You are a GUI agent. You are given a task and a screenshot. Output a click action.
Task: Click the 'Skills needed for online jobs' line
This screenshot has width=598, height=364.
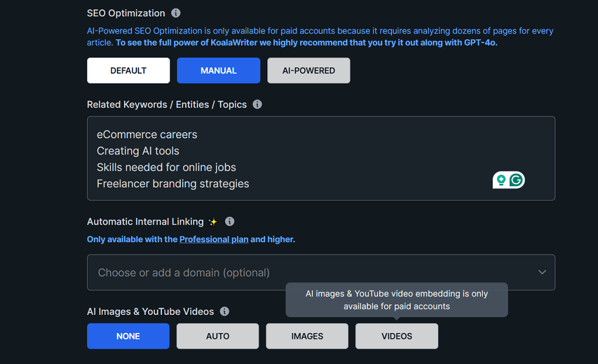pyautogui.click(x=166, y=167)
